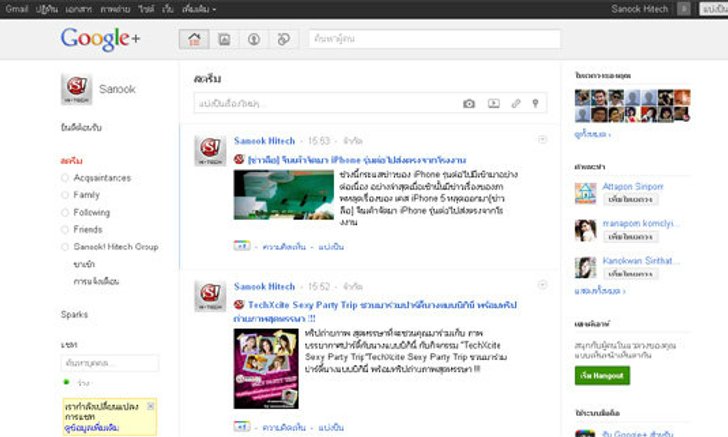The height and width of the screenshot is (437, 728).
Task: Open the More dropdown in top bar
Action: coord(199,9)
